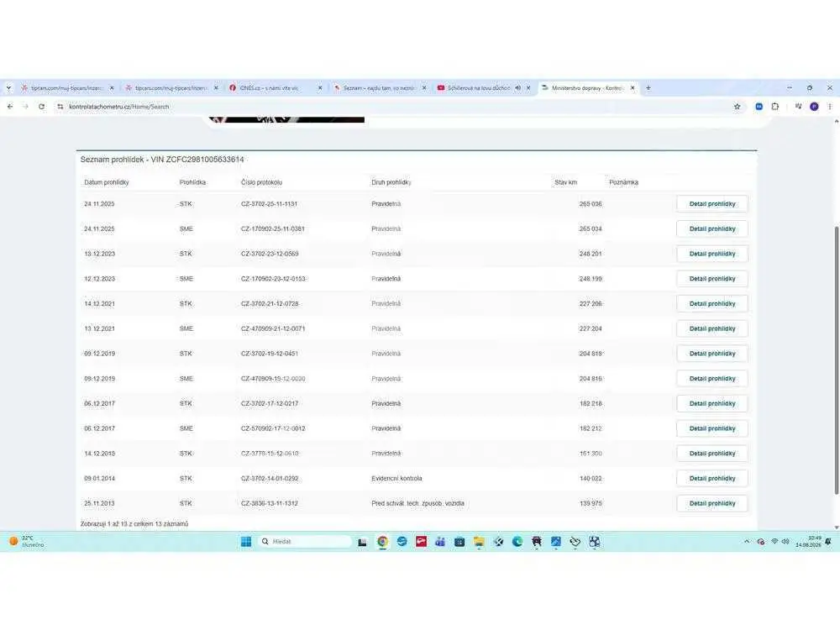The image size is (840, 630).
Task: Close the iDNES.cz tab
Action: point(320,88)
